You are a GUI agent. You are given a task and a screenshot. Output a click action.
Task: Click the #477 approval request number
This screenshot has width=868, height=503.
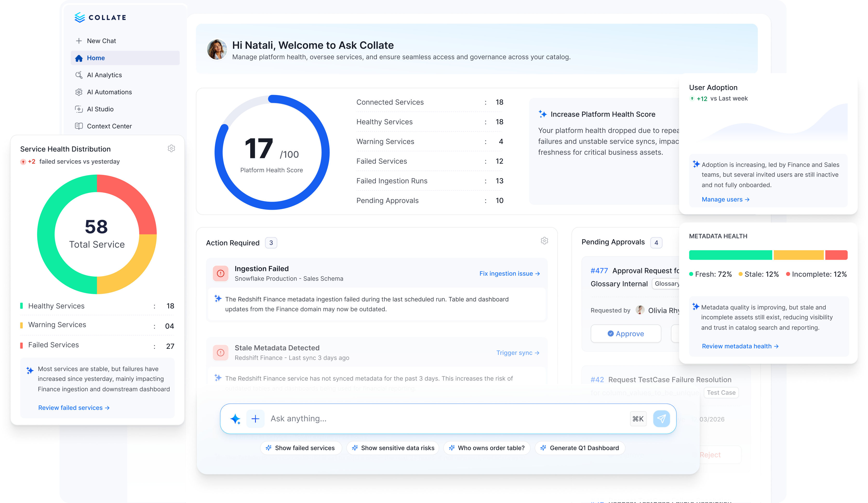[x=599, y=271]
